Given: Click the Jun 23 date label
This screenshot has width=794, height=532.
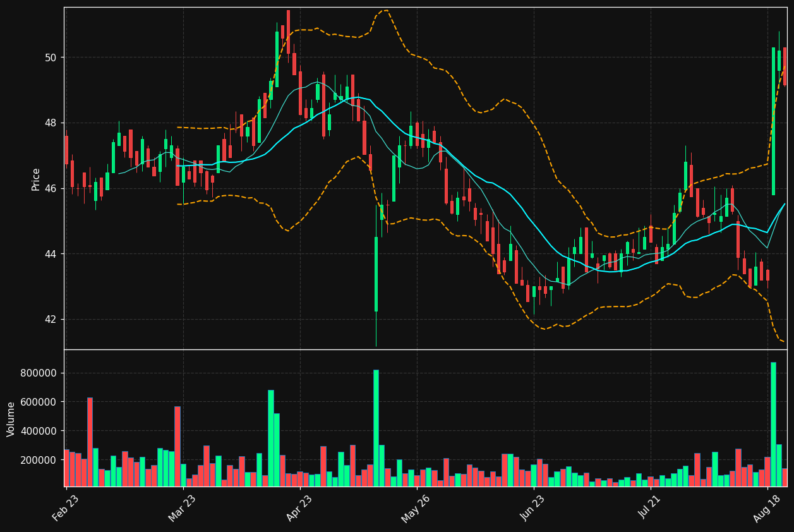Looking at the screenshot, I should click(x=533, y=507).
